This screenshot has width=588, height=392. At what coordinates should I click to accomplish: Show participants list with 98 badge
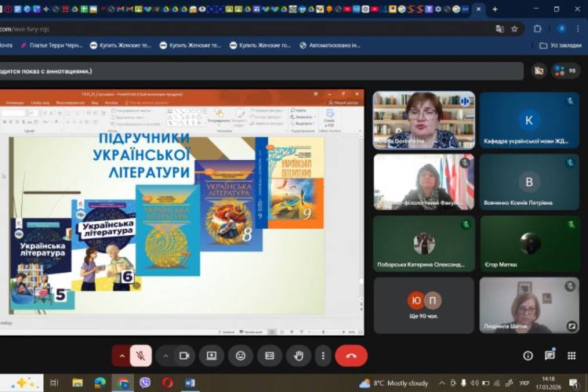click(565, 71)
